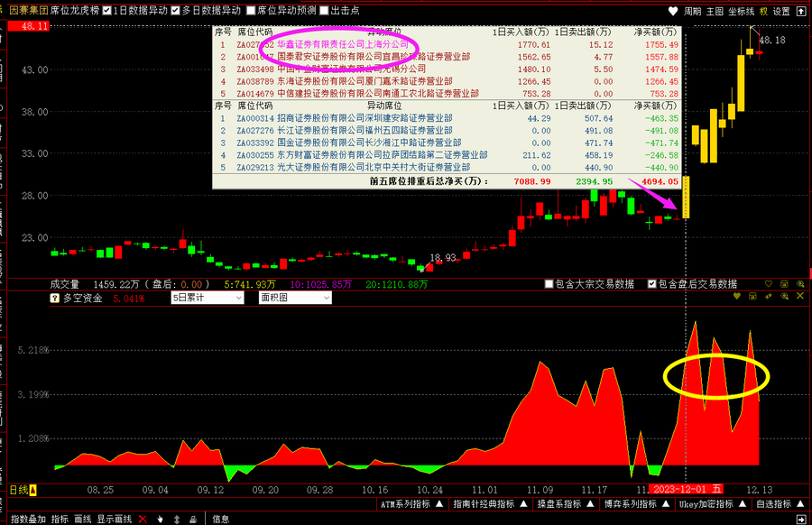This screenshot has height=525, width=812.
Task: Click the question mark help icon beside 多空资金
Action: click(x=54, y=298)
